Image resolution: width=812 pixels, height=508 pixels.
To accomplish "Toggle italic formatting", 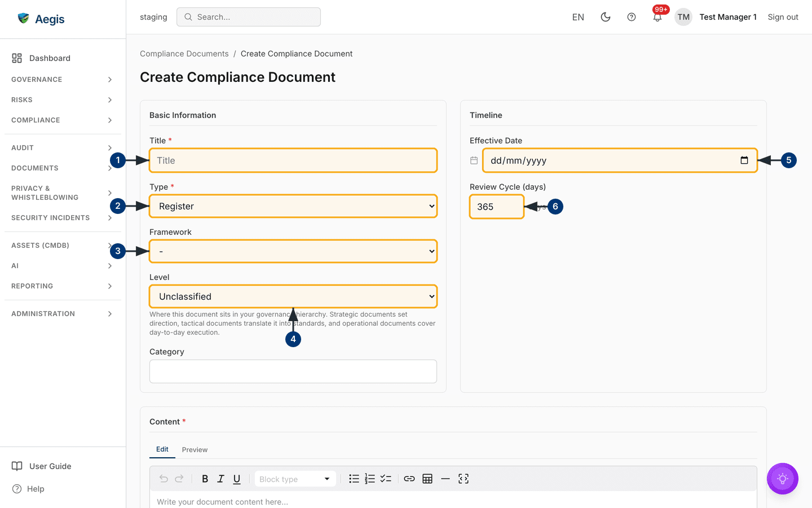I will [x=221, y=479].
